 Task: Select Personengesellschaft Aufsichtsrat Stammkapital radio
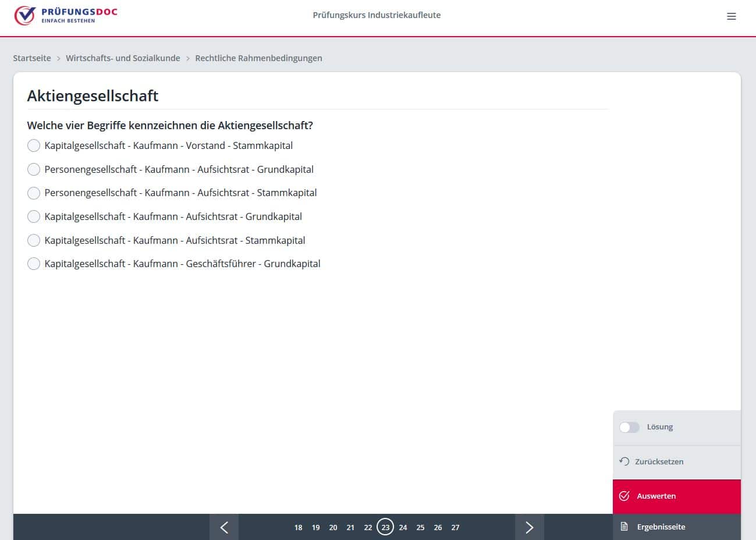(34, 193)
